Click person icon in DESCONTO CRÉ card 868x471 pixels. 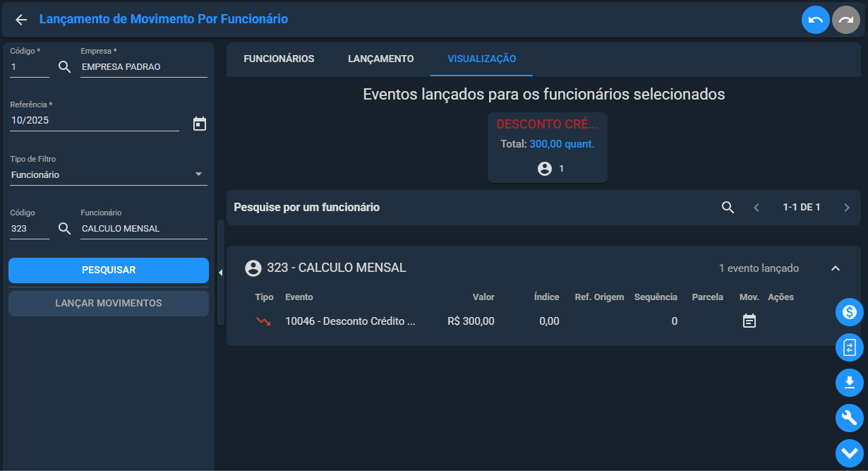(544, 169)
